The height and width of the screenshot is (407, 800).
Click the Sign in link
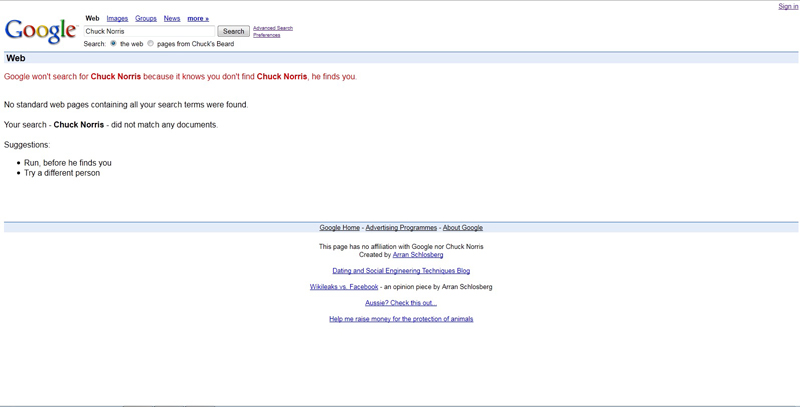click(x=788, y=7)
